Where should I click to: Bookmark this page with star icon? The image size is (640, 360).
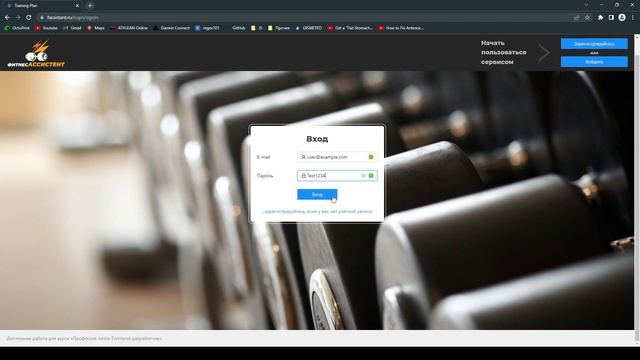point(587,18)
